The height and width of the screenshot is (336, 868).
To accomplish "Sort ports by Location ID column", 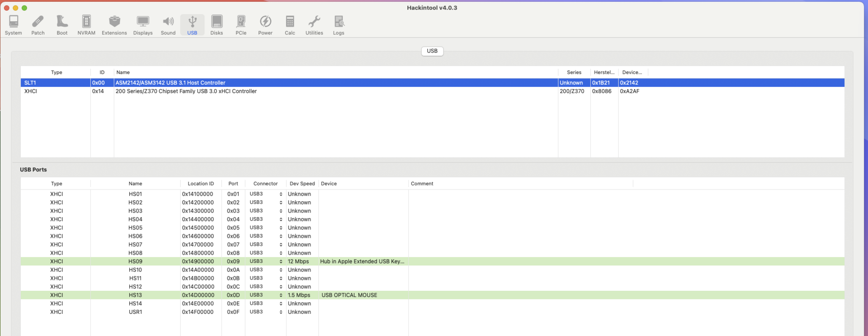I will [x=201, y=184].
